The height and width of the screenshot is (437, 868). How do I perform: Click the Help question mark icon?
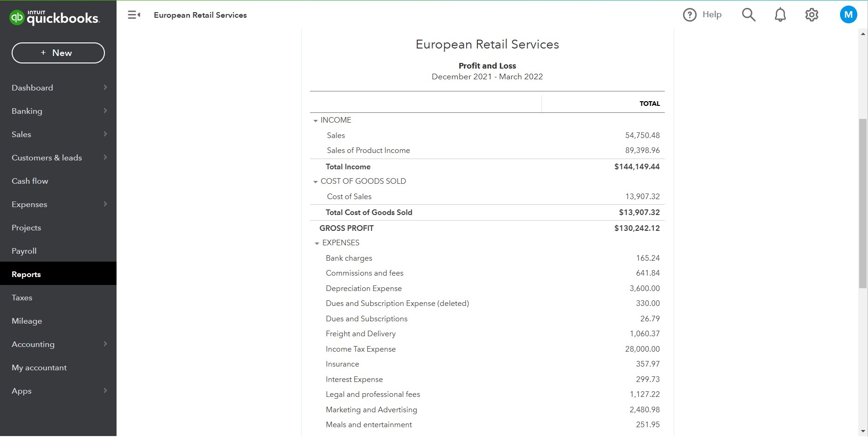[689, 15]
